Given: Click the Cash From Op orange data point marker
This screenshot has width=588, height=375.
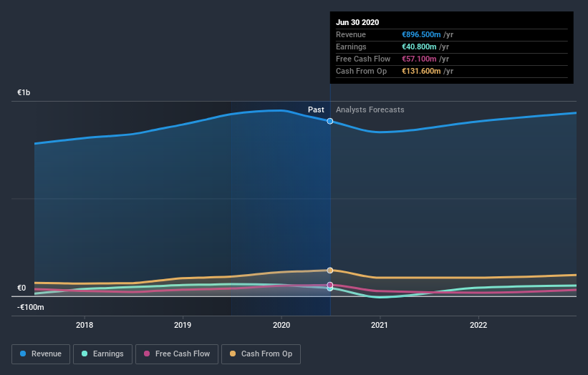Looking at the screenshot, I should tap(330, 270).
